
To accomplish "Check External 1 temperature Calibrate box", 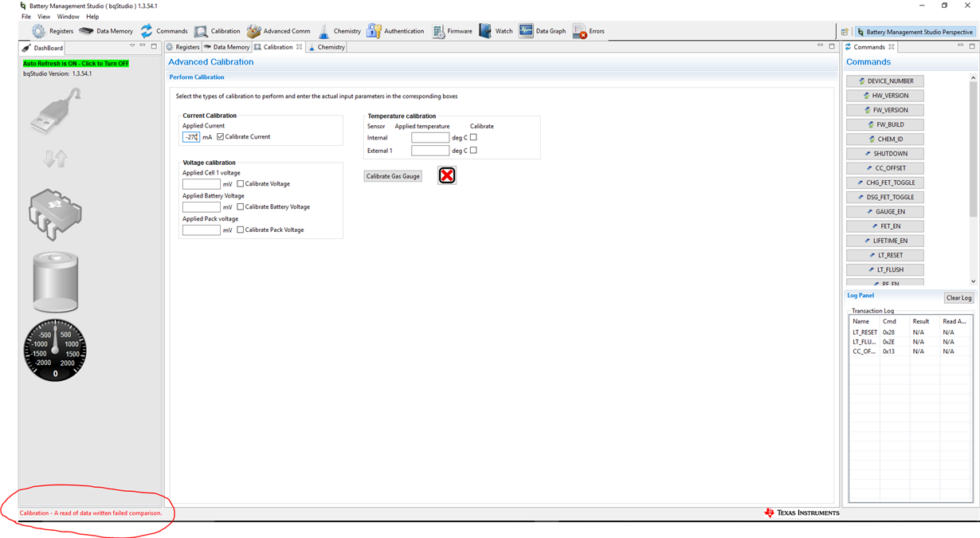I will (473, 150).
